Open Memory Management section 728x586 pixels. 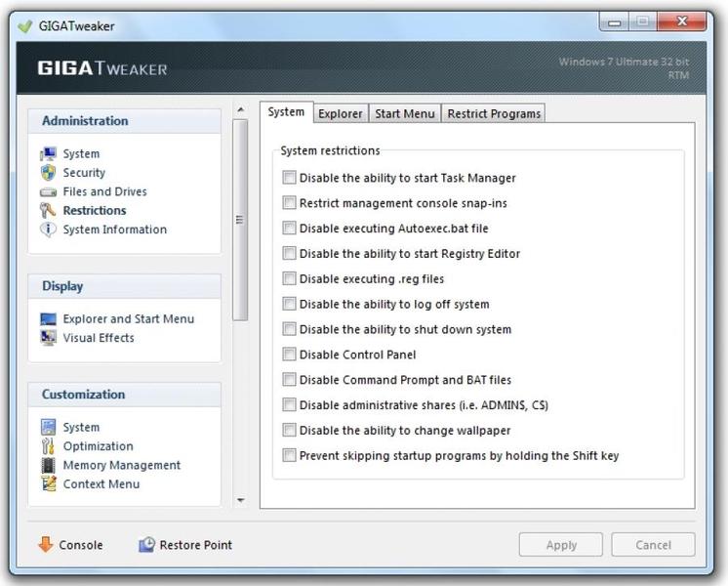click(122, 465)
